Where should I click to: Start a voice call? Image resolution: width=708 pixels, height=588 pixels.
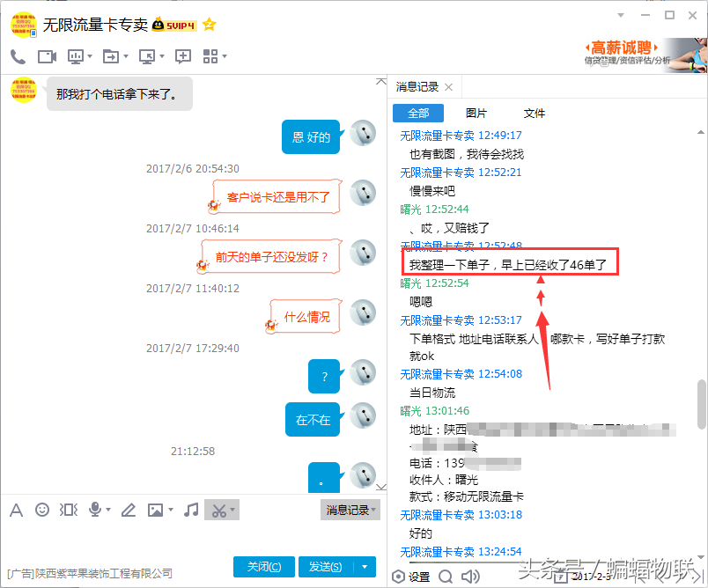pos(17,56)
